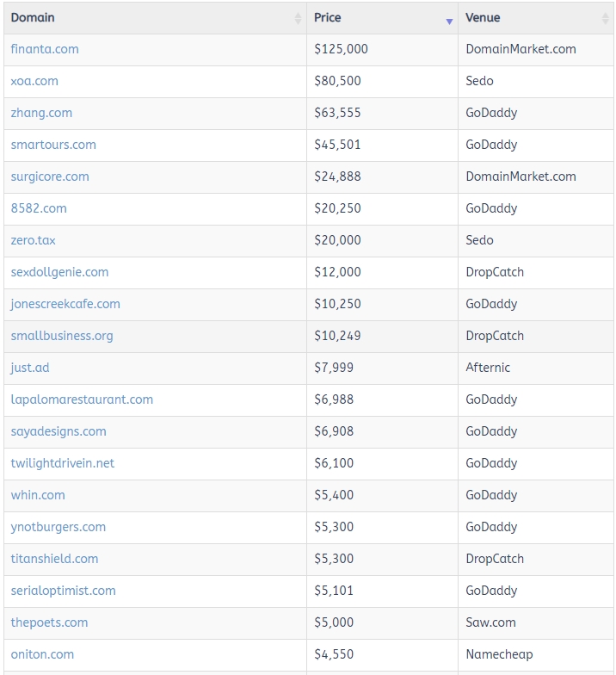The height and width of the screenshot is (675, 616).
Task: Follow the smallbusiness.org link
Action: click(x=62, y=336)
